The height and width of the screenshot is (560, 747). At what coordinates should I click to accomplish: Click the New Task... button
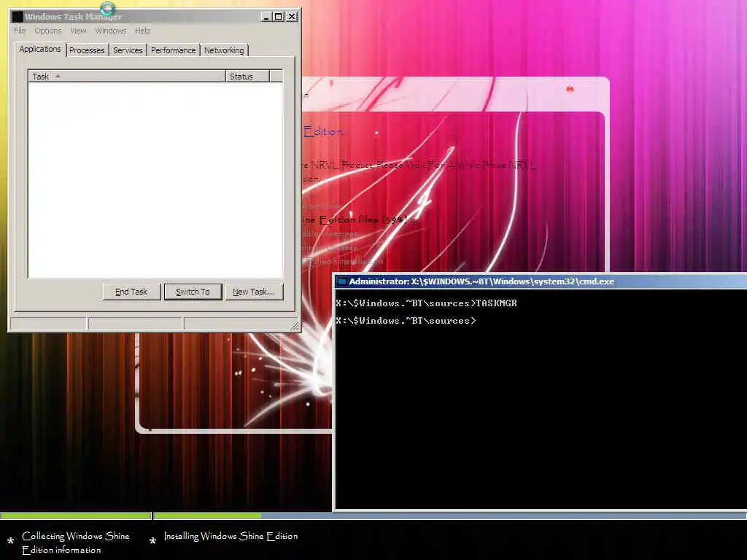254,292
